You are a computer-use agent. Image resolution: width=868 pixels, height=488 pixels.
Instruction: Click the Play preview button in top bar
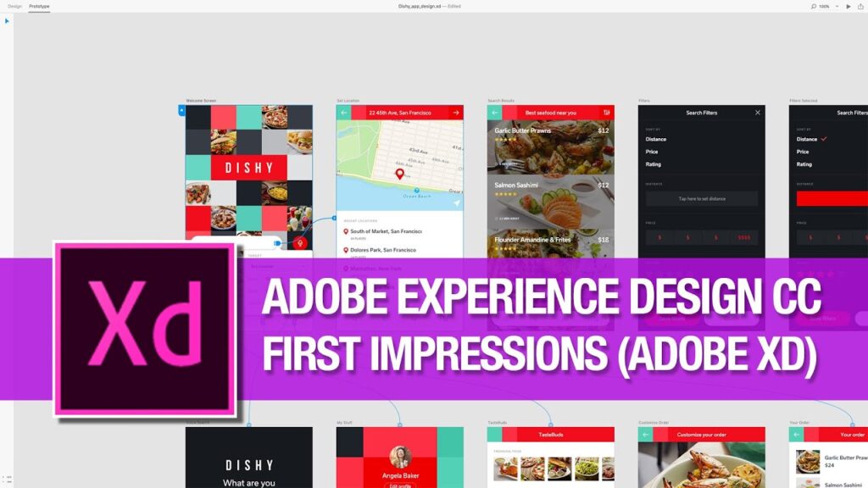(x=849, y=6)
